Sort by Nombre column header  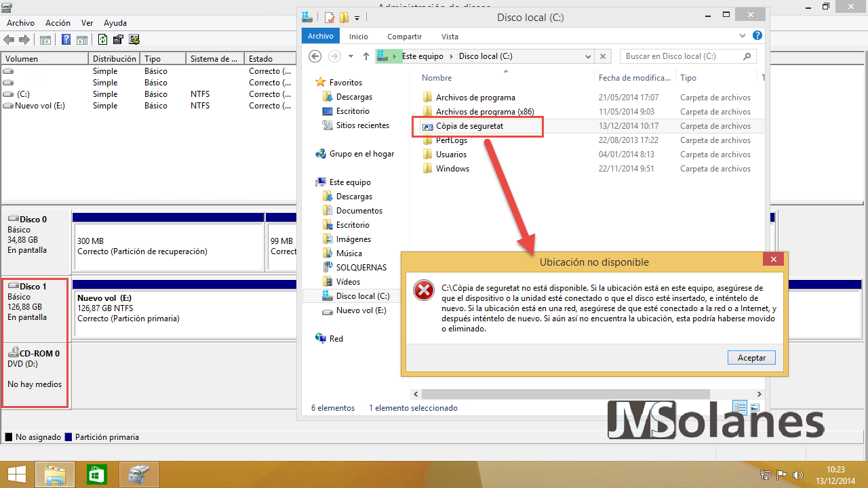click(437, 78)
